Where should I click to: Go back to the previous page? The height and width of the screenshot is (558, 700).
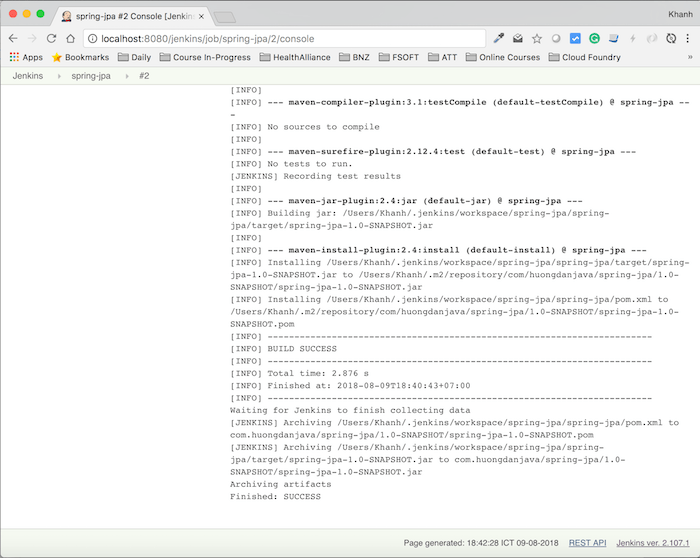[x=13, y=39]
